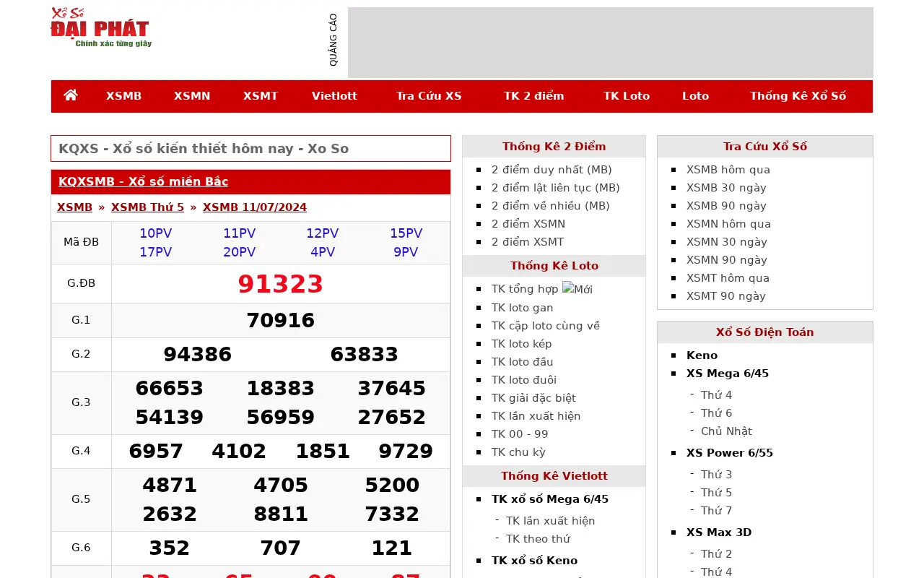Open the Vietlott menu item
The height and width of the screenshot is (578, 924).
(x=334, y=96)
